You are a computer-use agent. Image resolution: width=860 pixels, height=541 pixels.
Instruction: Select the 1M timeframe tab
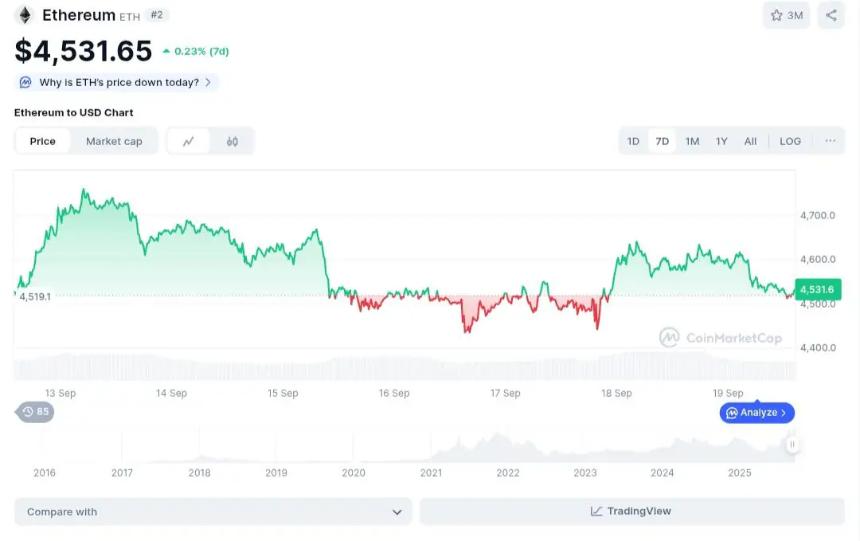tap(692, 141)
